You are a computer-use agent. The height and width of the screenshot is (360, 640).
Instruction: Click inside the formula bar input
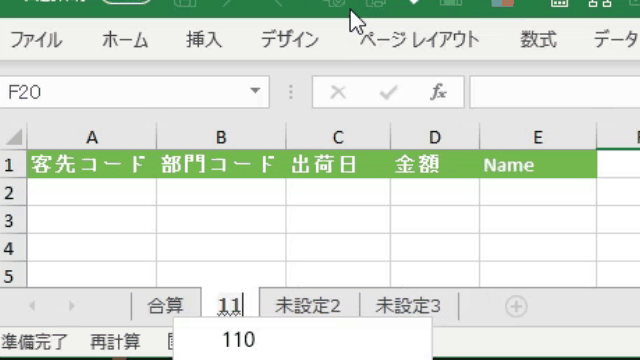[555, 92]
